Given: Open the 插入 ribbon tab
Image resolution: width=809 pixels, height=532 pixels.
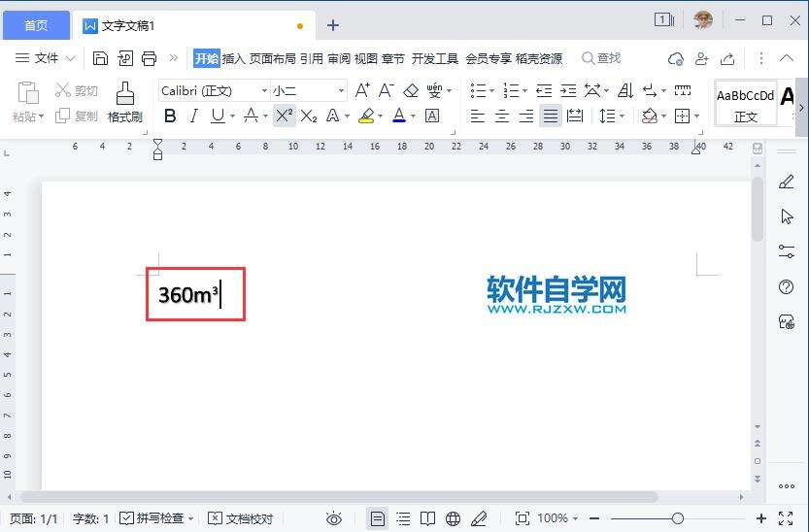Looking at the screenshot, I should coord(234,59).
